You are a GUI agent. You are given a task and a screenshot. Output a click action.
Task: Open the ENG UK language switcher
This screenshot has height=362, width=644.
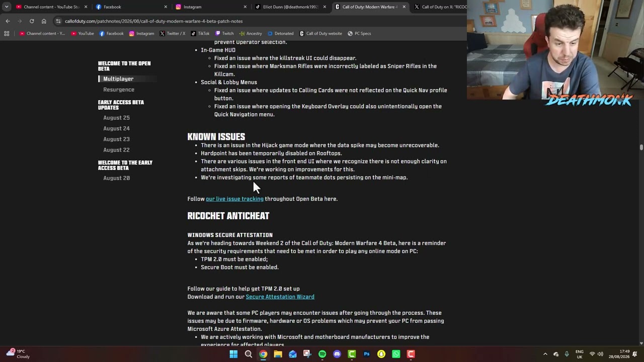pyautogui.click(x=580, y=354)
